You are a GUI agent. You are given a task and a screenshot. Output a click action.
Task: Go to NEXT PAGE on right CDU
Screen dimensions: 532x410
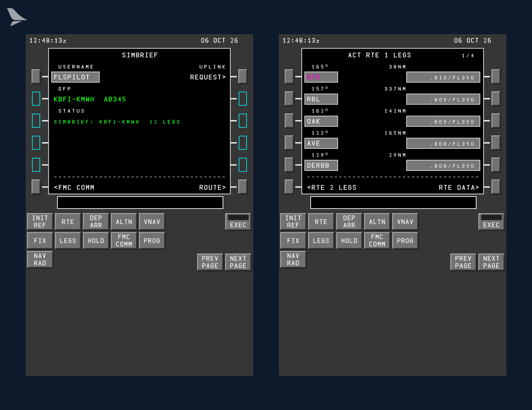click(x=491, y=262)
